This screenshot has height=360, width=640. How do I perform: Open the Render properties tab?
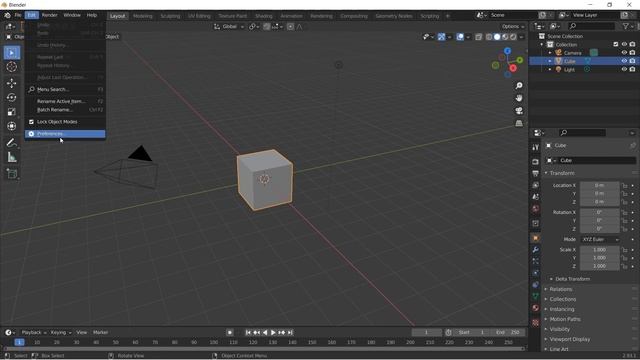click(536, 162)
